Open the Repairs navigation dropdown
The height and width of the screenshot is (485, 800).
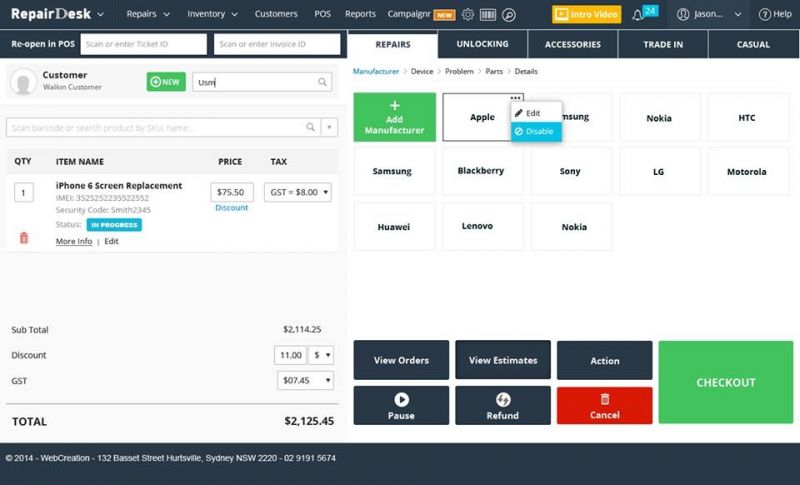tap(148, 14)
